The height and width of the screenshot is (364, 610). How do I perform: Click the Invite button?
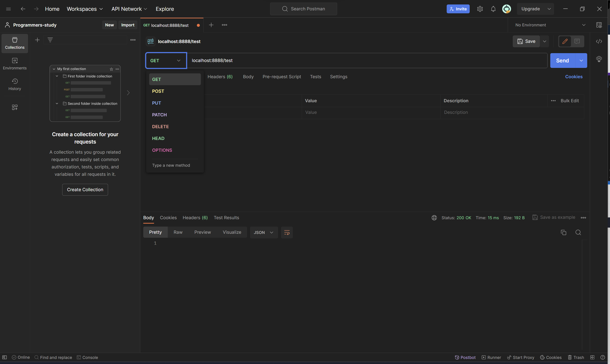458,9
